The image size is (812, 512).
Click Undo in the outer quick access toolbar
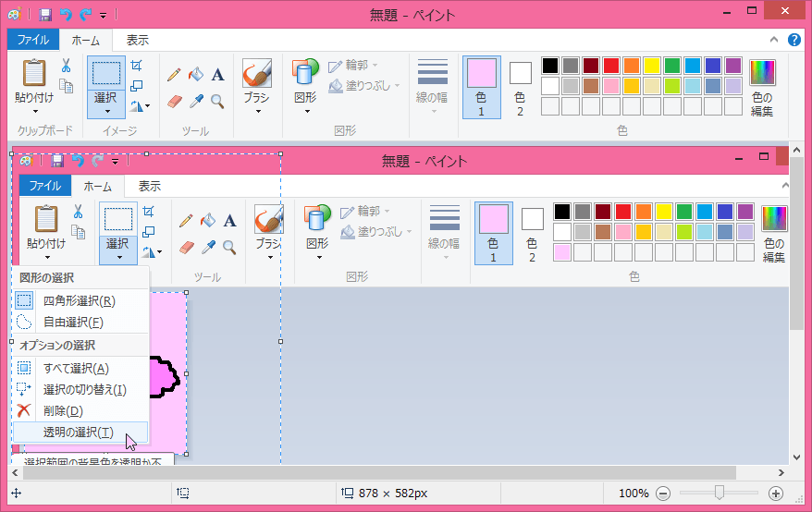tap(66, 15)
